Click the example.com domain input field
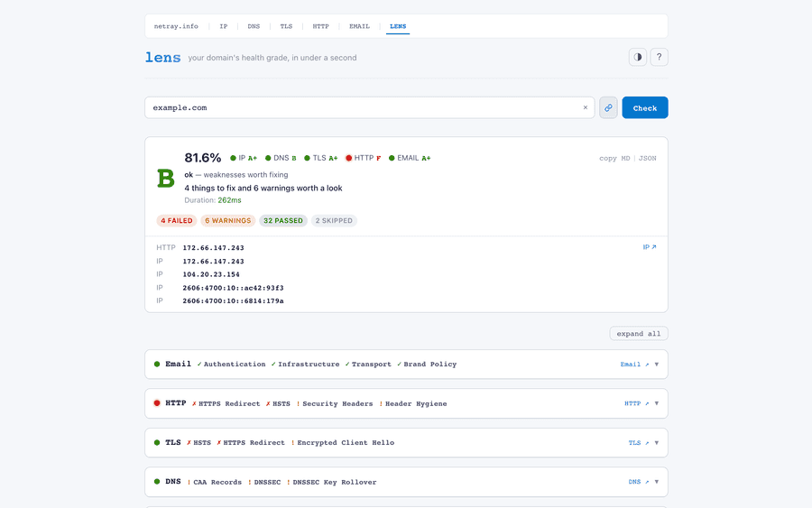The height and width of the screenshot is (508, 812). click(x=361, y=107)
